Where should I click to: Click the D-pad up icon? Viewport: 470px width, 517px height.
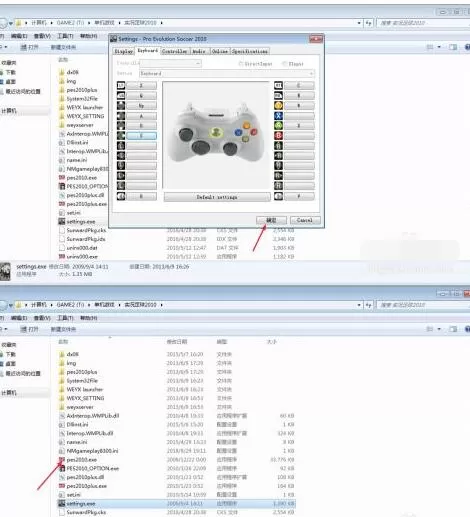121,106
